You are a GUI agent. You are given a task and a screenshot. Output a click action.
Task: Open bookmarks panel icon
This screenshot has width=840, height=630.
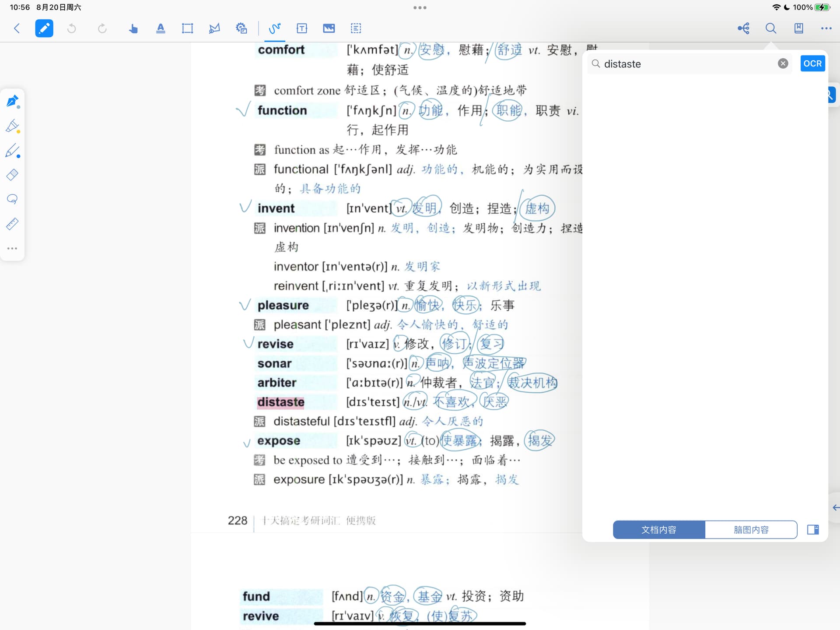coord(798,28)
